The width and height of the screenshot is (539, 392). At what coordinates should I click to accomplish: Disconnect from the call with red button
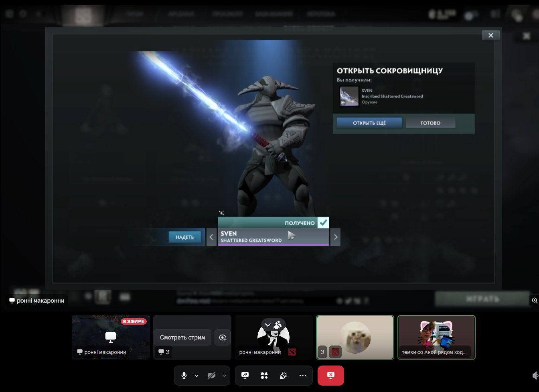tap(331, 376)
